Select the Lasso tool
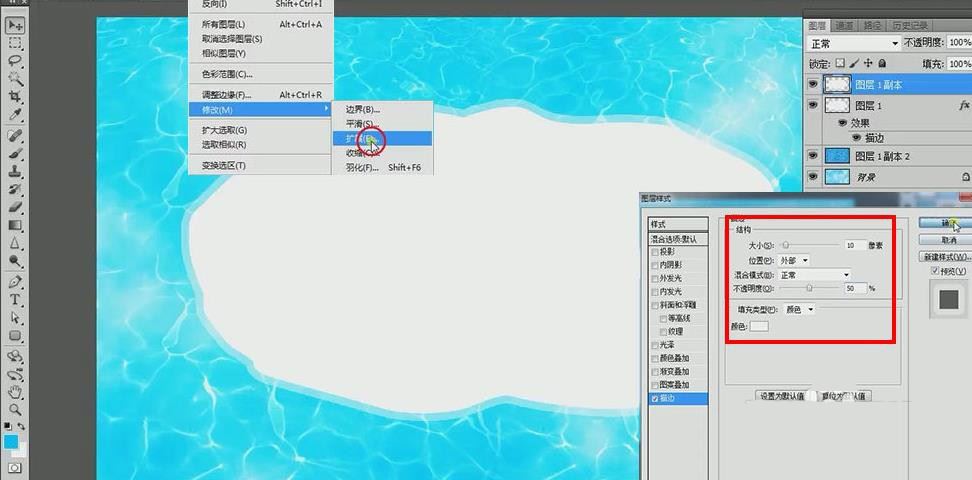The height and width of the screenshot is (480, 972). (15, 62)
